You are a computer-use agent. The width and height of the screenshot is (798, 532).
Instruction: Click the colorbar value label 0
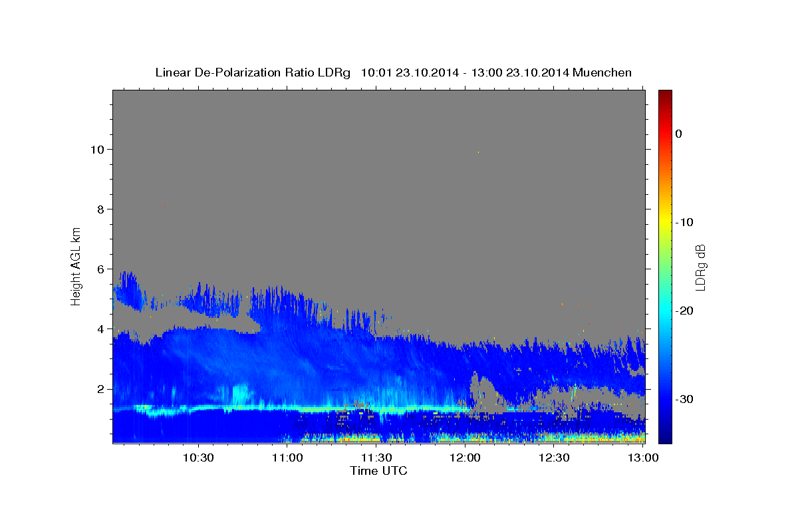tap(679, 134)
